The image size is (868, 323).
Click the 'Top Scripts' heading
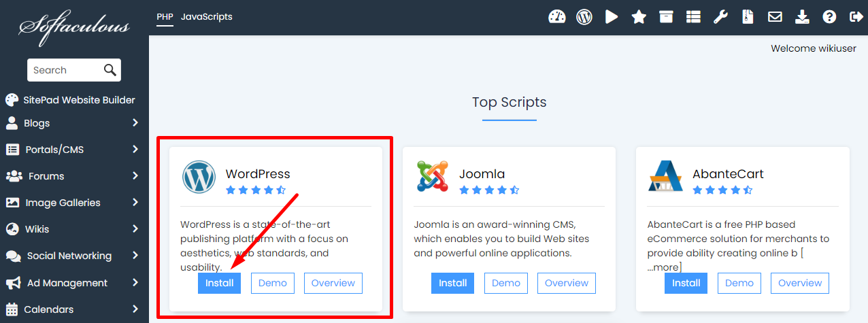510,102
